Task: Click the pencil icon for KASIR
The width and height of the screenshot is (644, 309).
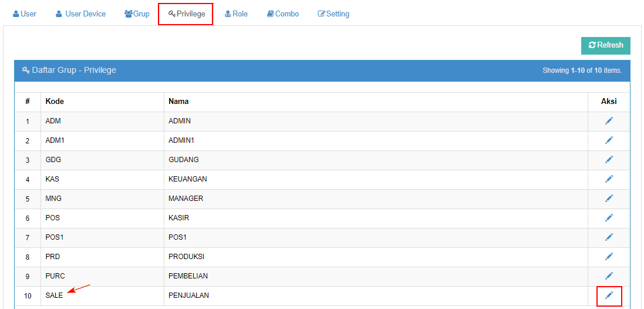Action: (x=609, y=218)
